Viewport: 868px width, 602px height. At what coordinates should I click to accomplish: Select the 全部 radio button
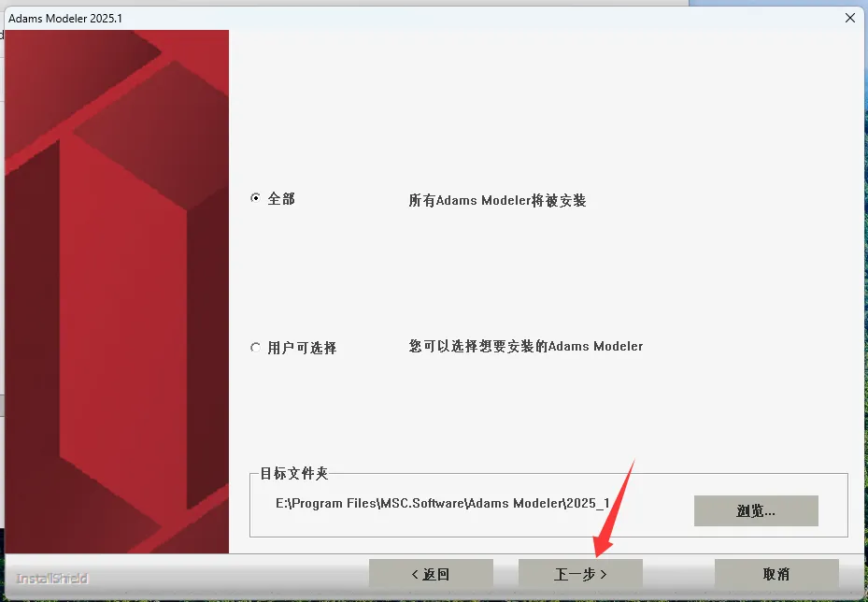click(x=255, y=198)
